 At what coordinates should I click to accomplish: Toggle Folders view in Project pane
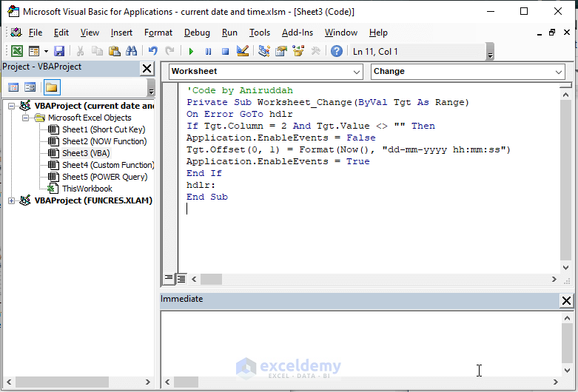[52, 87]
